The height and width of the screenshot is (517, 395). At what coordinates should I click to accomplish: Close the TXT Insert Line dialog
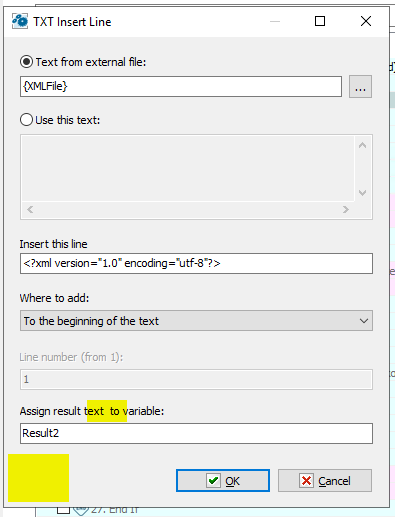point(366,21)
